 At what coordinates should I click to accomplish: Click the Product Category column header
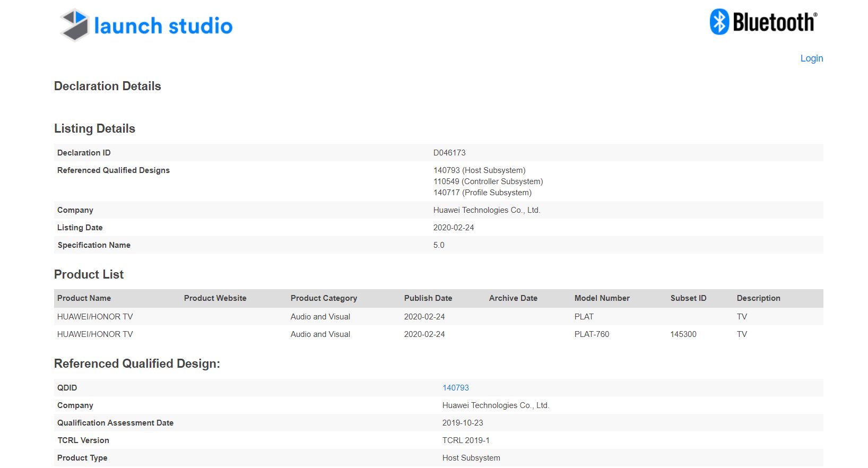coord(324,298)
